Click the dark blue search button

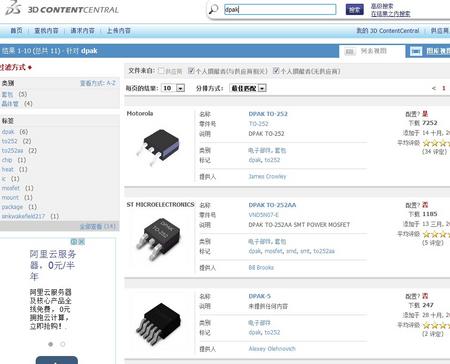[x=354, y=9]
